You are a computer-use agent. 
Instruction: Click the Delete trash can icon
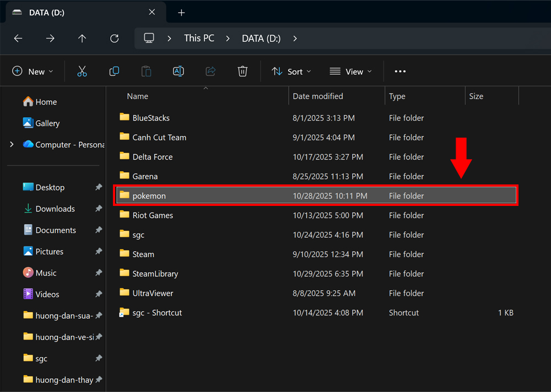pyautogui.click(x=242, y=72)
